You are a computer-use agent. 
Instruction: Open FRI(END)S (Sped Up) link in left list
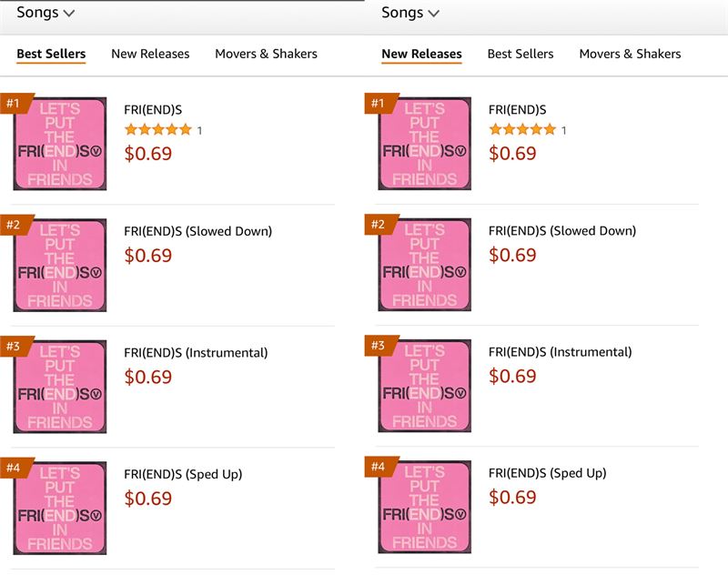pos(183,474)
